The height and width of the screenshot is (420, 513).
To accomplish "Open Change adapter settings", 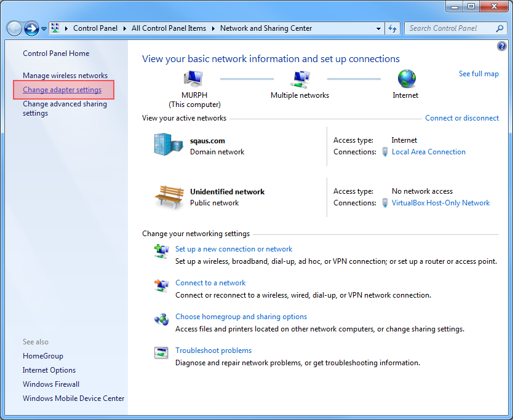I will click(x=62, y=90).
